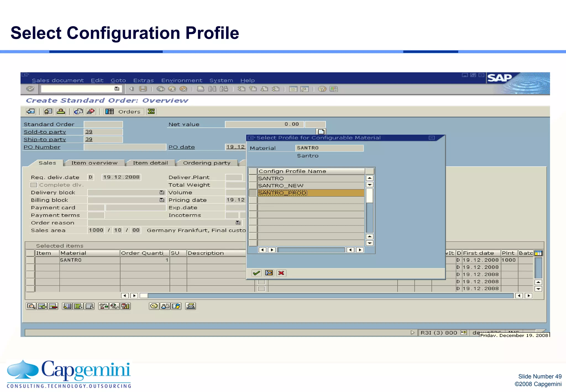Click the green Sigma totals icon
This screenshot has width=566, height=392.
151,111
